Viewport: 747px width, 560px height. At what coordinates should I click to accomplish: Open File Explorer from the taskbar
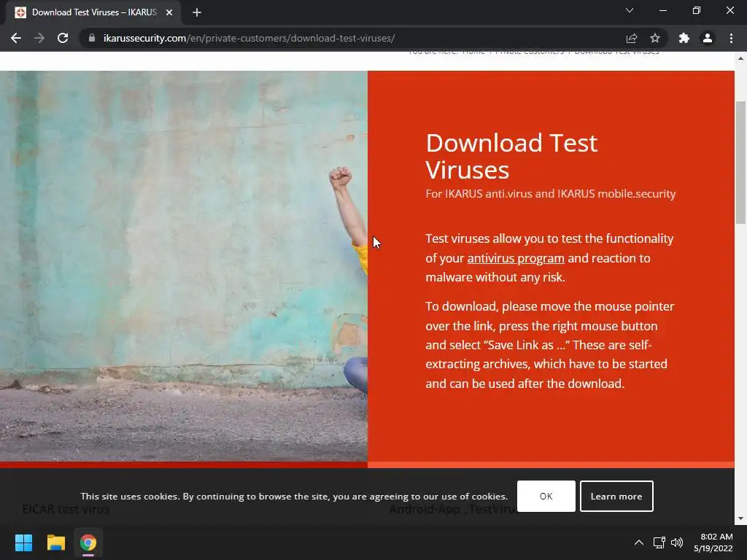click(x=55, y=542)
